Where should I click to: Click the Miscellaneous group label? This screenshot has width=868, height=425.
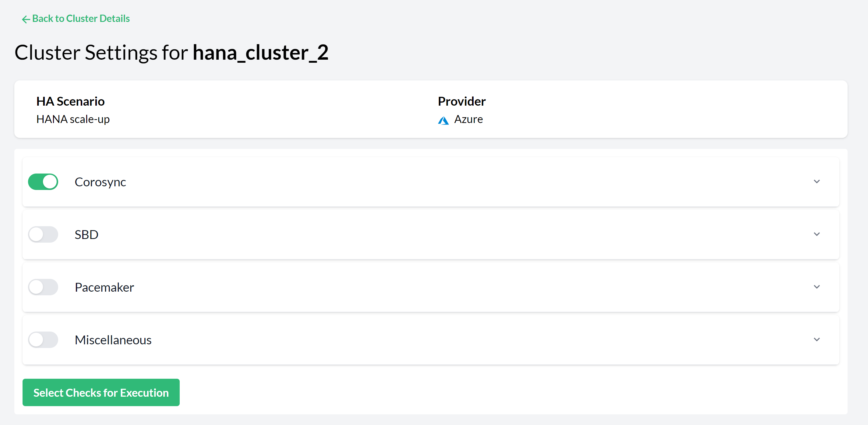point(113,340)
